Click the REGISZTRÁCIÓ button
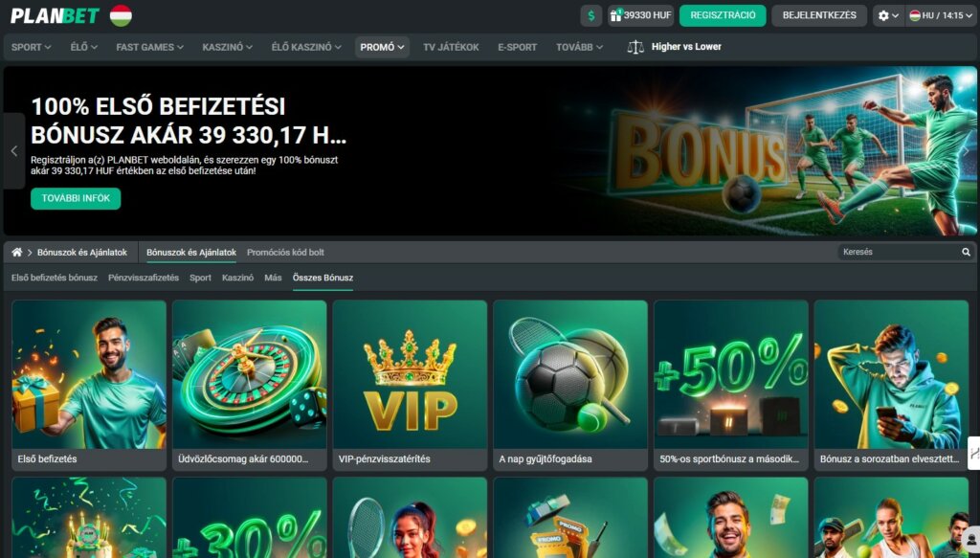 tap(723, 15)
